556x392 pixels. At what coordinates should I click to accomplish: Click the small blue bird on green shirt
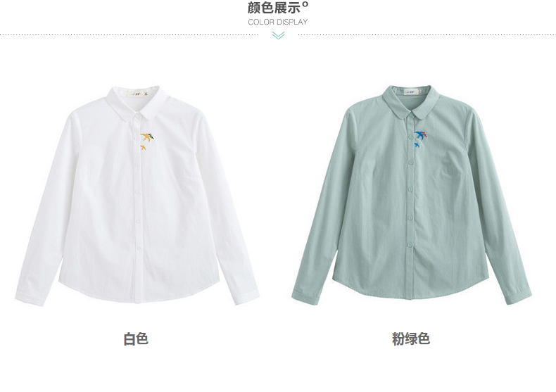pos(417,145)
